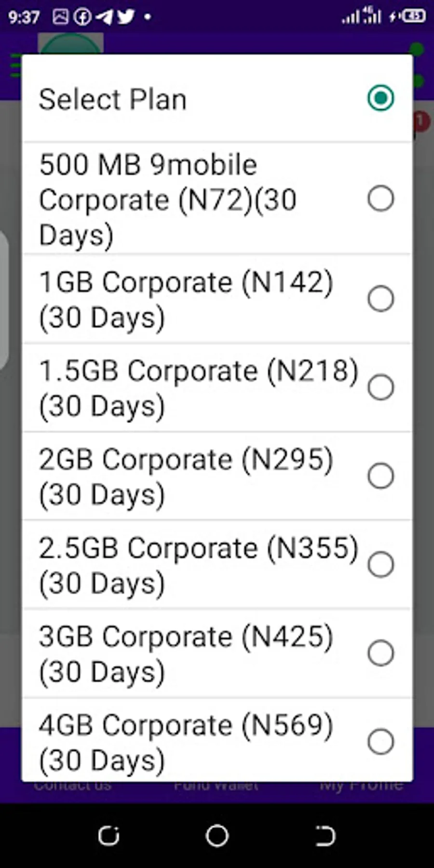Viewport: 434px width, 868px height.
Task: Choose 500 MB 9mobile Corporate radio button
Action: (x=380, y=198)
